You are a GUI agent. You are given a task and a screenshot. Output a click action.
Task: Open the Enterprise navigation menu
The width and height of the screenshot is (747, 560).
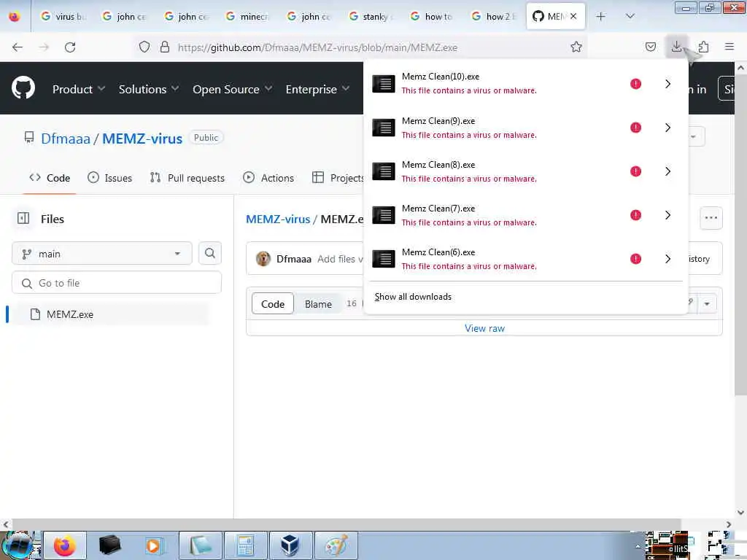point(317,89)
